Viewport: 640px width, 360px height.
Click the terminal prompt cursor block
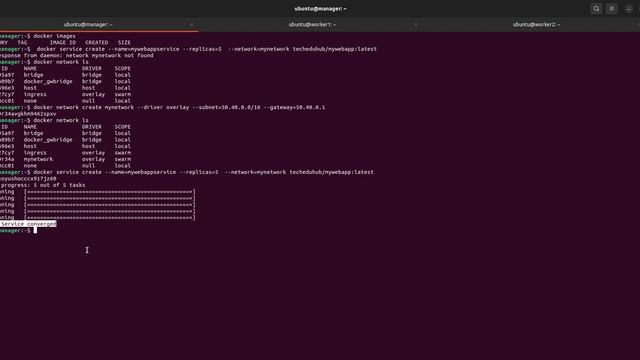tap(35, 231)
